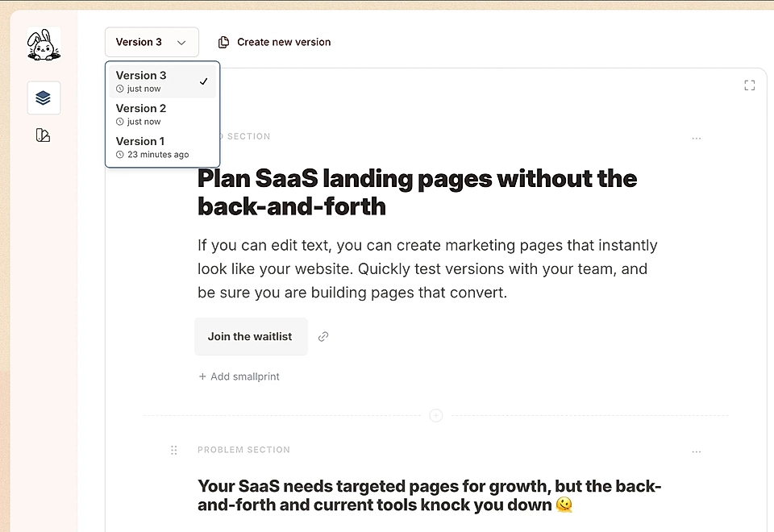Click the rabbit logo in the sidebar
This screenshot has width=774, height=532.
click(x=42, y=44)
